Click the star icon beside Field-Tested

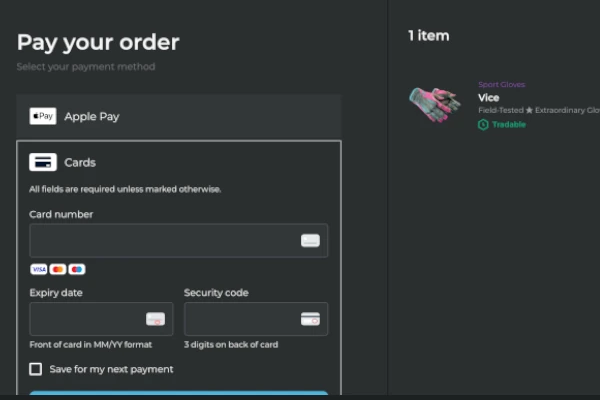pyautogui.click(x=530, y=110)
